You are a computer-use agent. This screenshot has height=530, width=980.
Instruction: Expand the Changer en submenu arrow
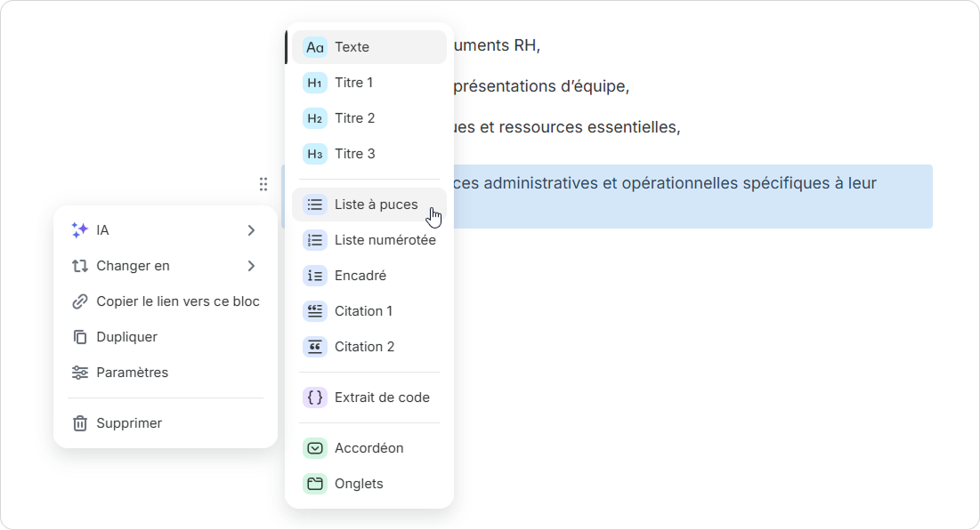[x=251, y=266]
